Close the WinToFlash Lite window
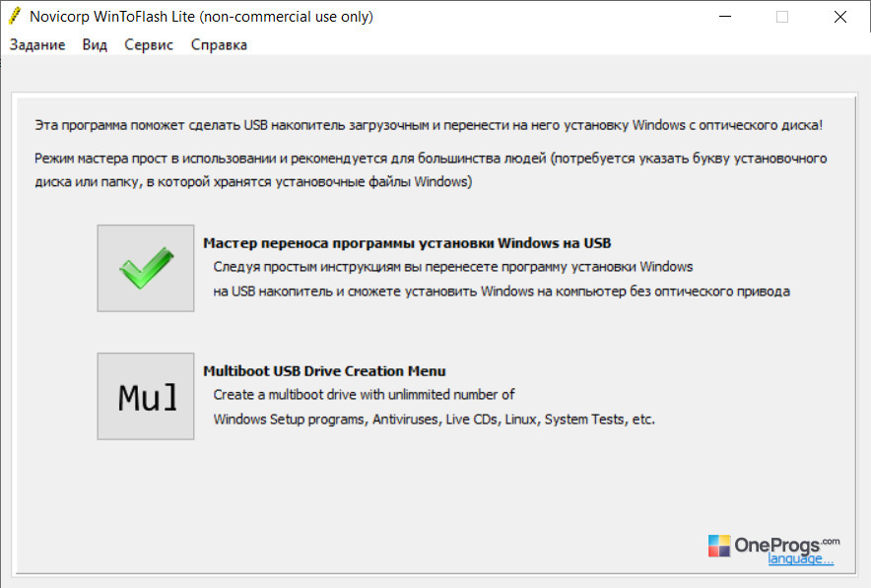 839,17
